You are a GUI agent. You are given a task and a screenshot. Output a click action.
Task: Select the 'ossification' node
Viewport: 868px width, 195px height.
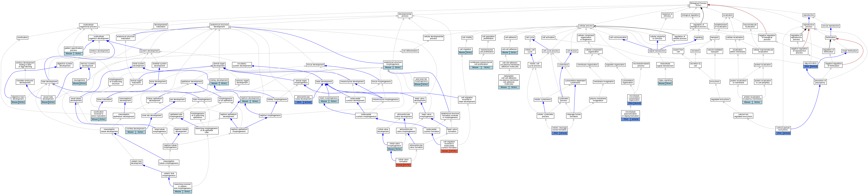[x=23, y=37]
